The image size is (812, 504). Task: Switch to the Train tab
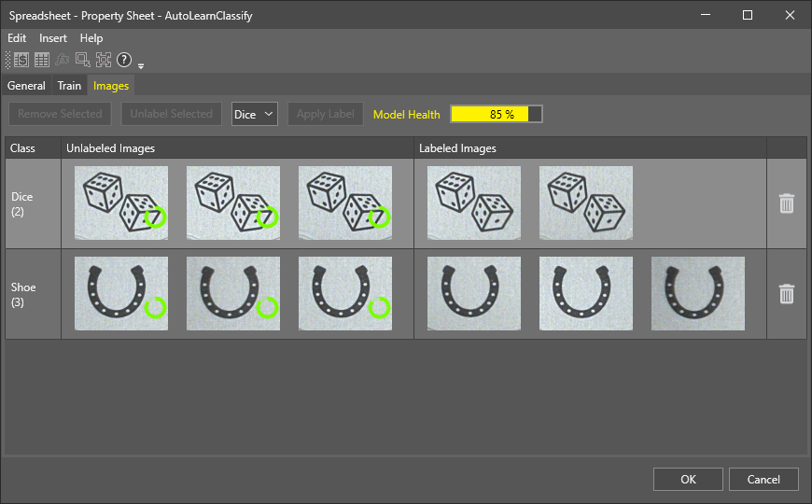69,86
